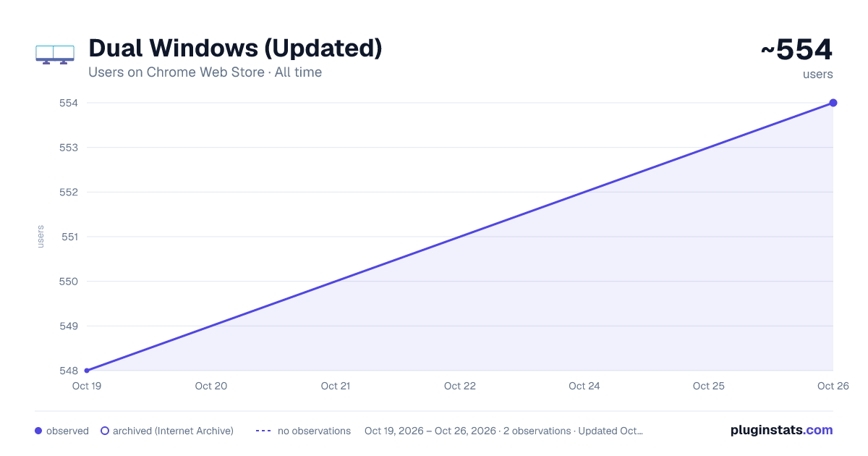Click the Oct 21 x-axis label
The width and height of the screenshot is (868, 456).
click(336, 386)
